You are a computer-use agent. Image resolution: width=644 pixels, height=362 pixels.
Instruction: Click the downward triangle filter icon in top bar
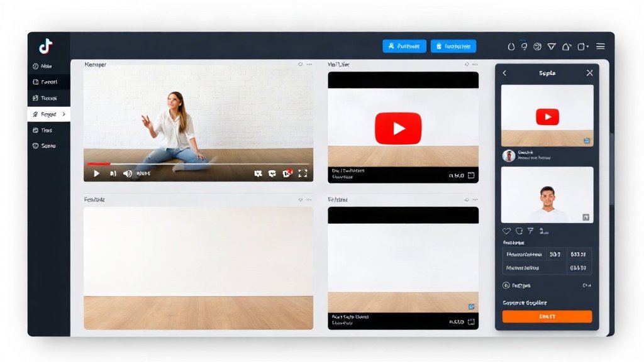[x=552, y=47]
